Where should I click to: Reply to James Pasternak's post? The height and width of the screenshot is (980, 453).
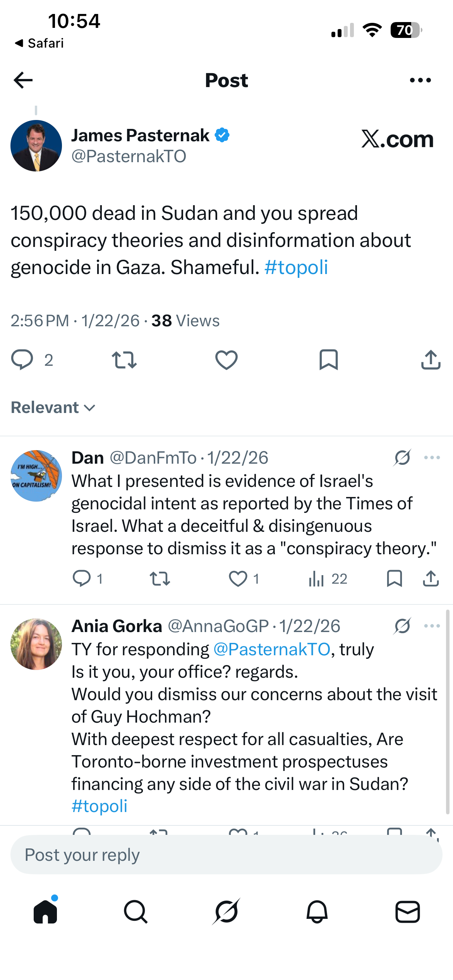click(x=22, y=360)
